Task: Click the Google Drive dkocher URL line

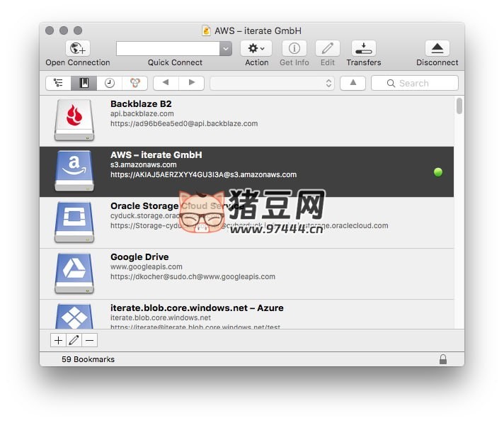Action: click(193, 276)
